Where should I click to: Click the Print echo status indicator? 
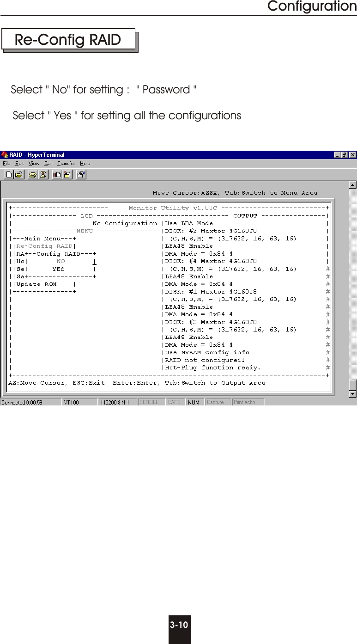coord(248,402)
